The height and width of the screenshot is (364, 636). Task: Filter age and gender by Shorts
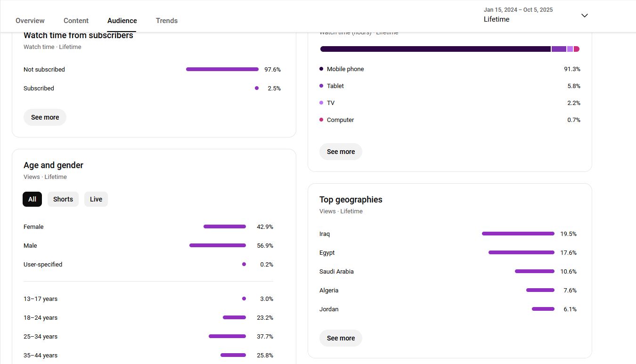(63, 199)
